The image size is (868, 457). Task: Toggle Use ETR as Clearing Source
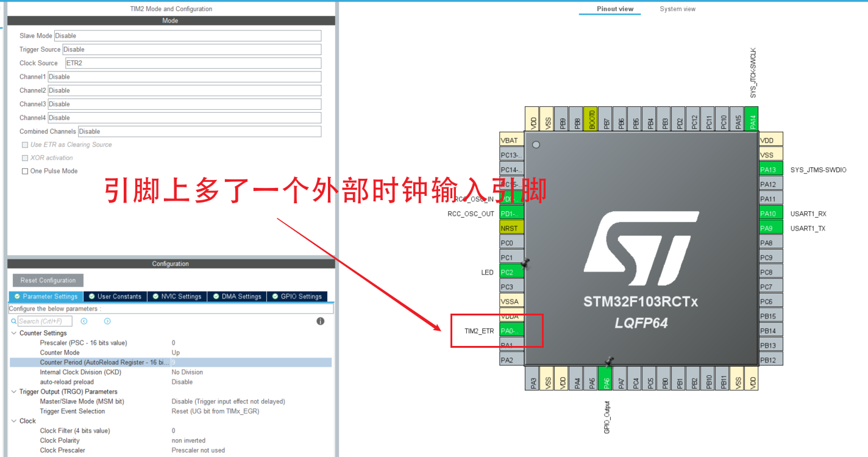25,145
